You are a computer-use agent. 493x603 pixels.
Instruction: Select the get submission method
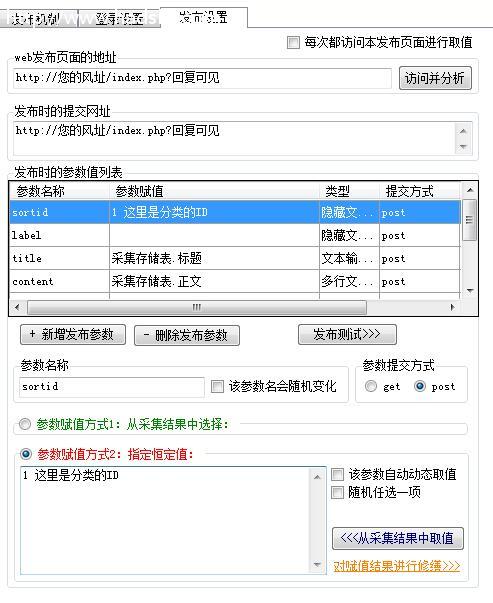coord(371,386)
